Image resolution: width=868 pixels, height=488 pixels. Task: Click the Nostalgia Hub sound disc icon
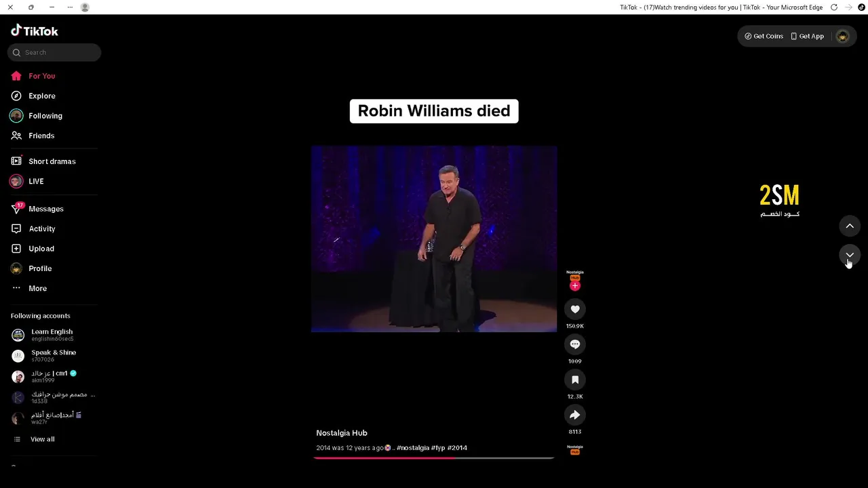point(575,449)
